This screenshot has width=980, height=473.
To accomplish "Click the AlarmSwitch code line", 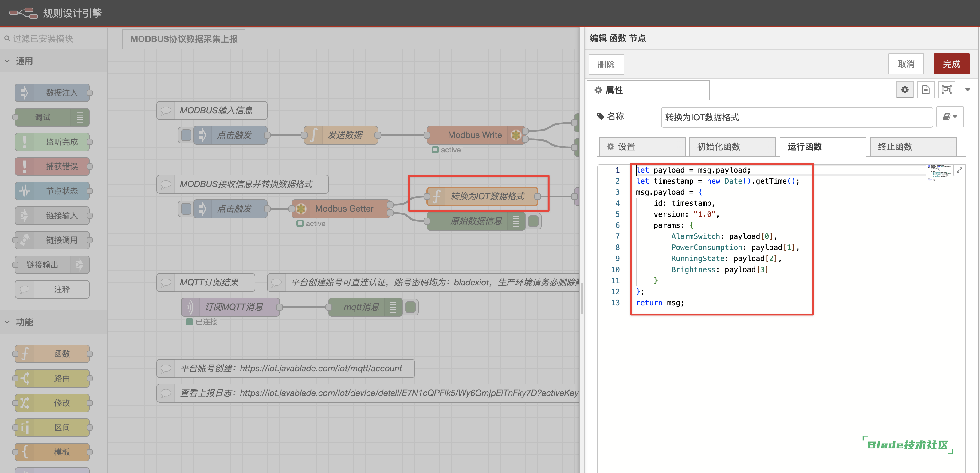I will 724,236.
